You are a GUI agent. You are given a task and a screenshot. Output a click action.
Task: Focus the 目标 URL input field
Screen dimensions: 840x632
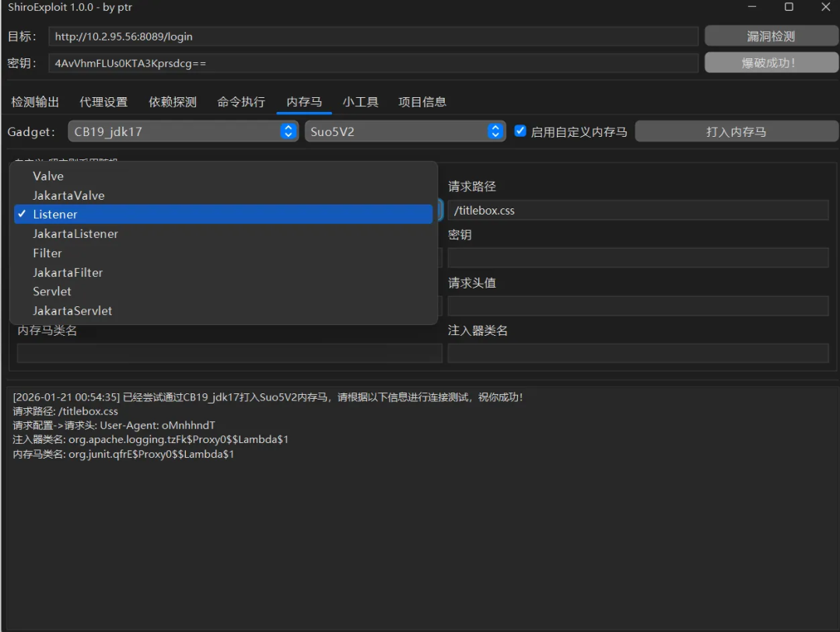click(x=373, y=37)
